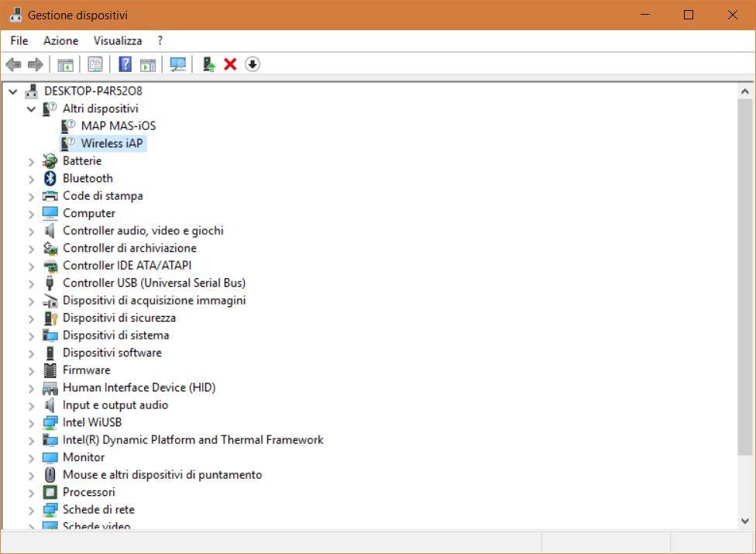Open the File menu
Image resolution: width=756 pixels, height=554 pixels.
19,40
